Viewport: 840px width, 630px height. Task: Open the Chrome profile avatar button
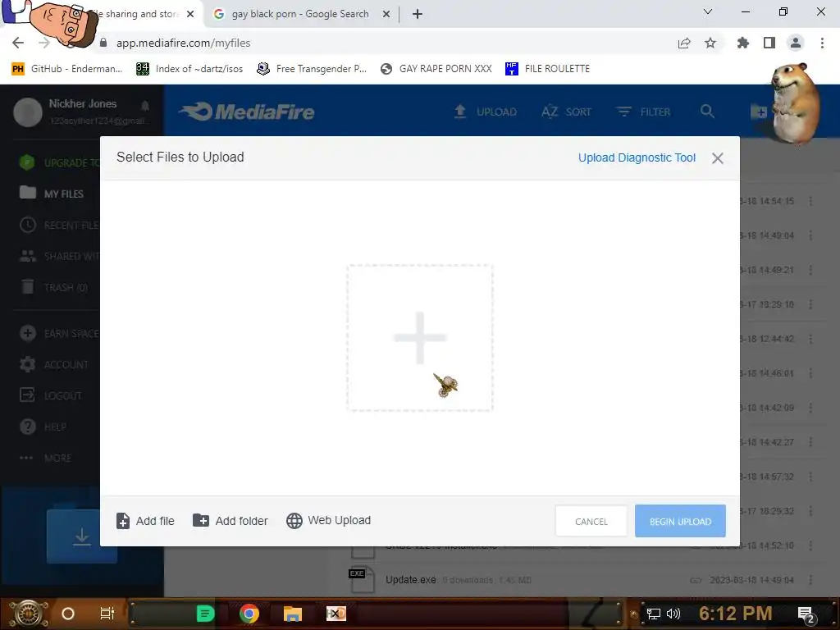pyautogui.click(x=796, y=43)
